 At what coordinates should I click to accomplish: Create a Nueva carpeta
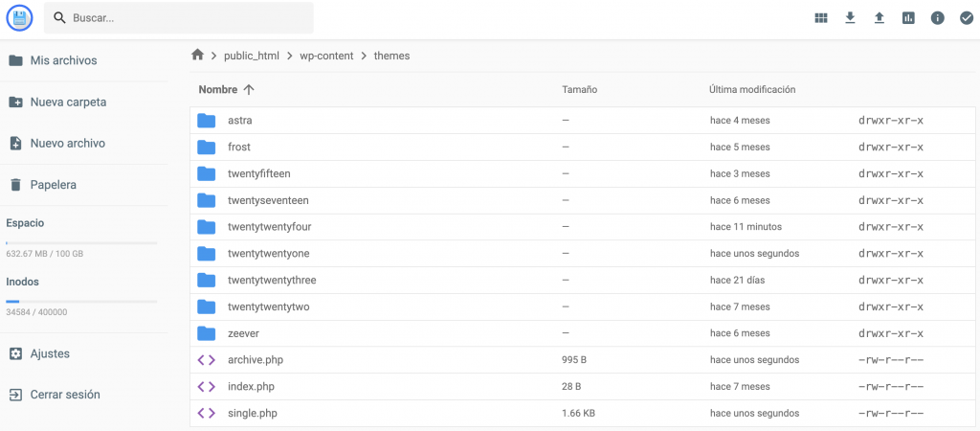point(68,102)
